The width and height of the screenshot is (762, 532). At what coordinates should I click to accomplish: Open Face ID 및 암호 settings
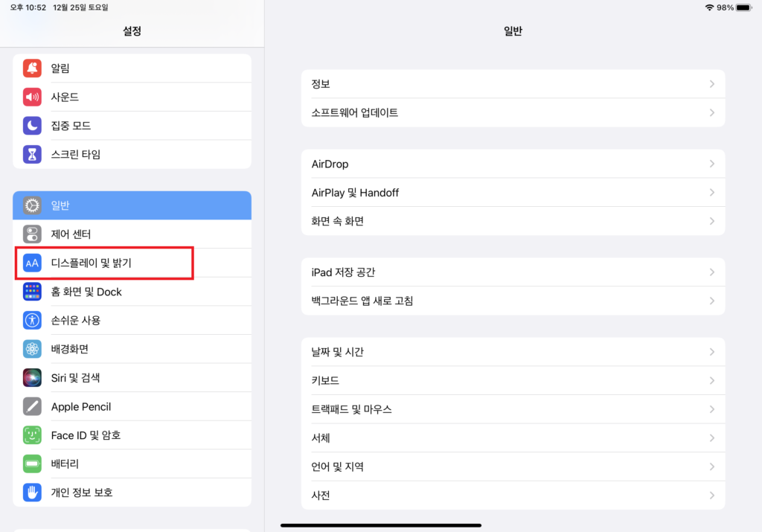pos(132,435)
